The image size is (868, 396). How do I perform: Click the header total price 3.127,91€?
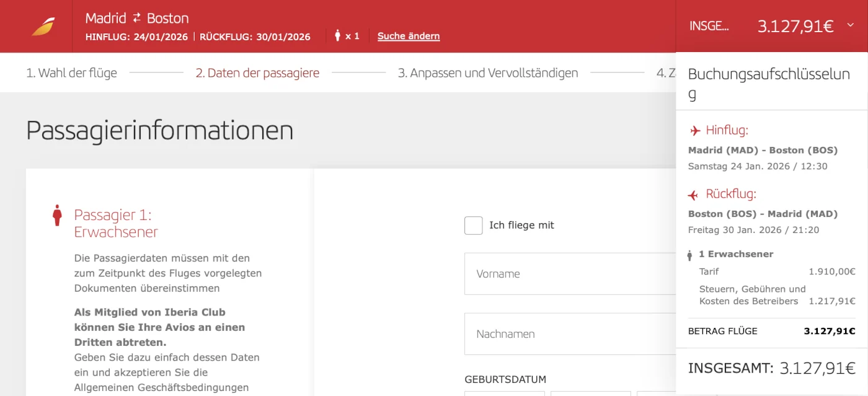pos(795,26)
